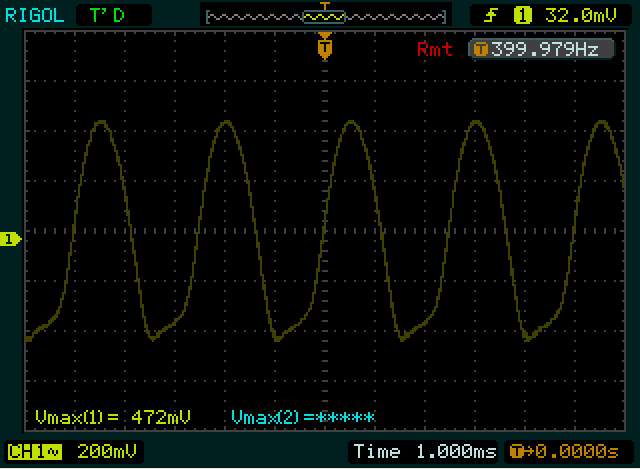Viewport: 640px width, 469px height.
Task: Click the Rmt remote mode indicator
Action: click(x=434, y=49)
